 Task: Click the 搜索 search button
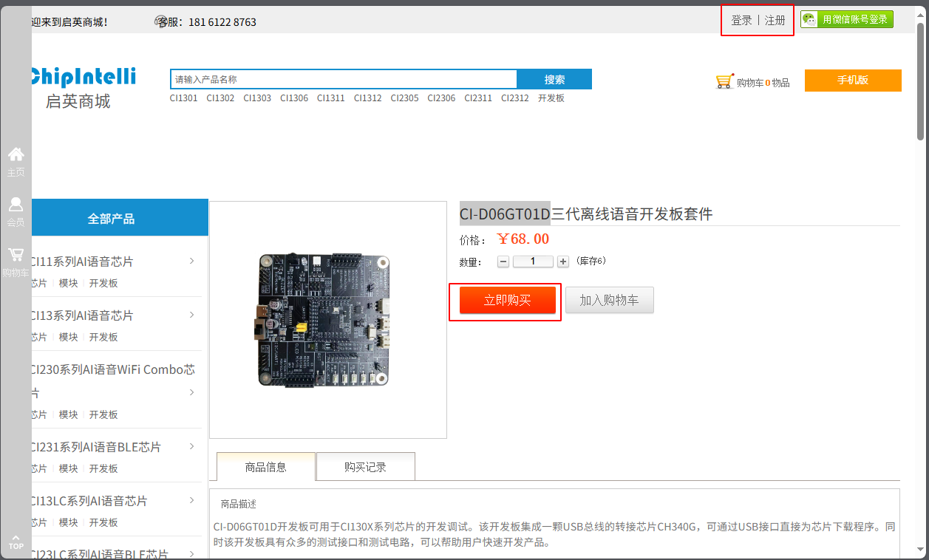pos(554,79)
